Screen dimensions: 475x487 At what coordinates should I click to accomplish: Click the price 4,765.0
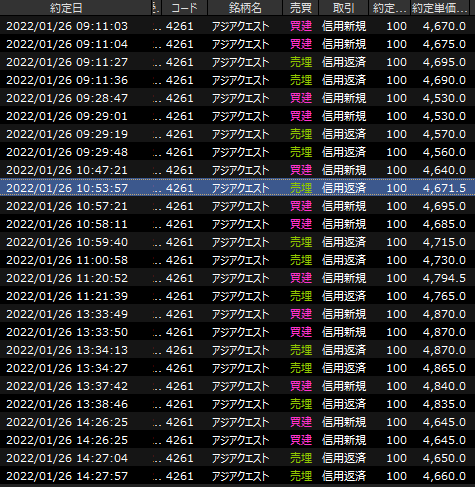pos(444,296)
